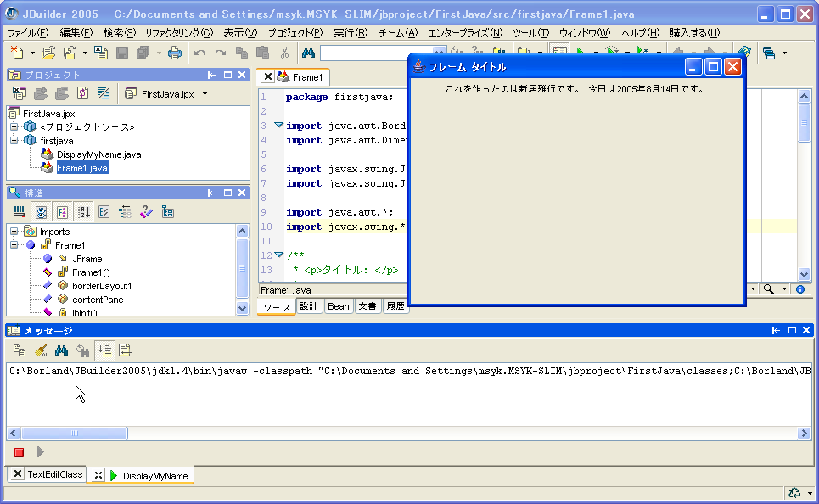Image resolution: width=819 pixels, height=504 pixels.
Task: Toggle the sort order button in structure pane
Action: (x=84, y=211)
